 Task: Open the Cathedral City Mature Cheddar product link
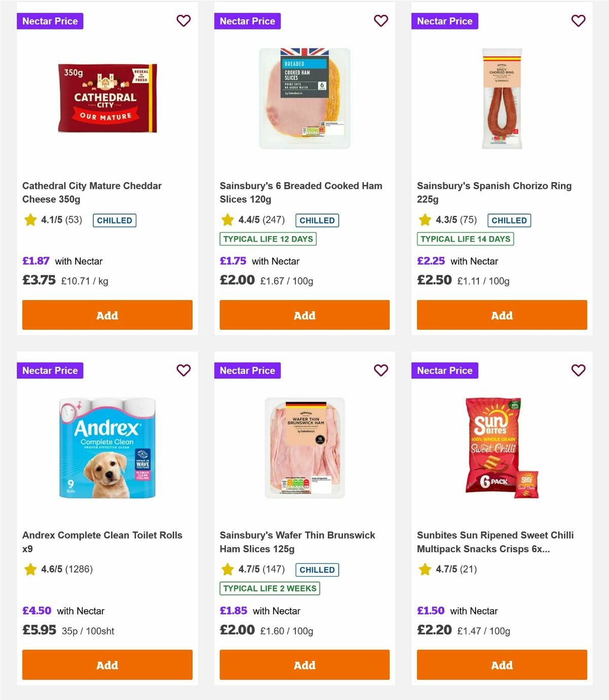pyautogui.click(x=92, y=192)
